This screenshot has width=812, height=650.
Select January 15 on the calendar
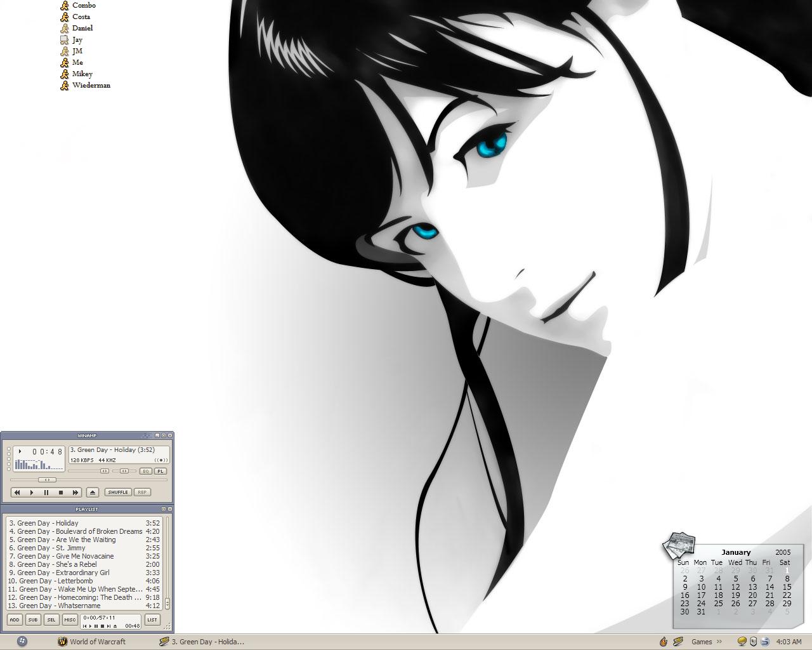pos(787,587)
